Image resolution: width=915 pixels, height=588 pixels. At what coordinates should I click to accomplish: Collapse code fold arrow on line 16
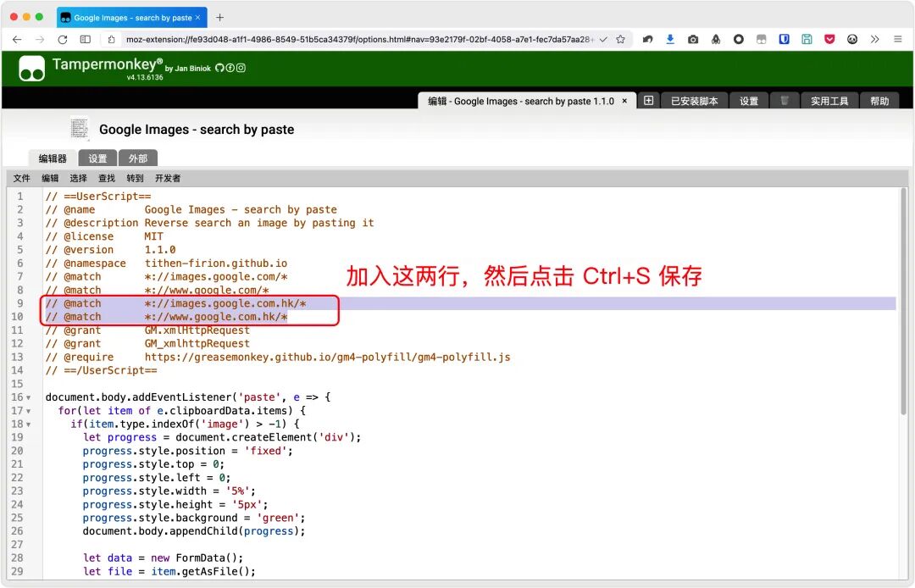[28, 398]
